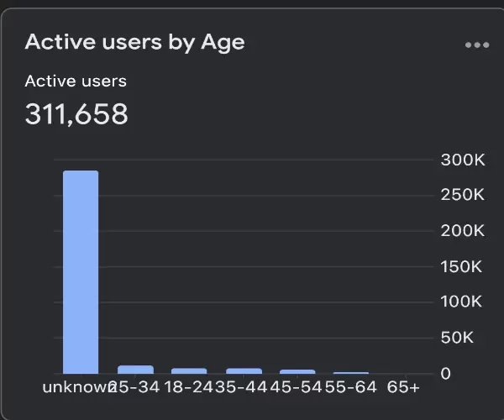
Task: Select the 25-34 x-axis label
Action: click(137, 387)
